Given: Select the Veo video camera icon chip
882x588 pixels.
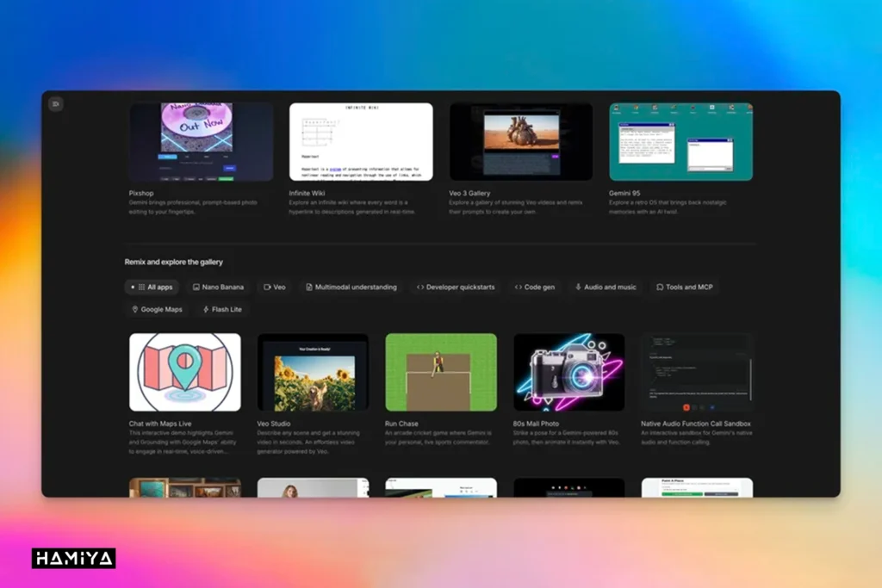Looking at the screenshot, I should click(x=267, y=287).
